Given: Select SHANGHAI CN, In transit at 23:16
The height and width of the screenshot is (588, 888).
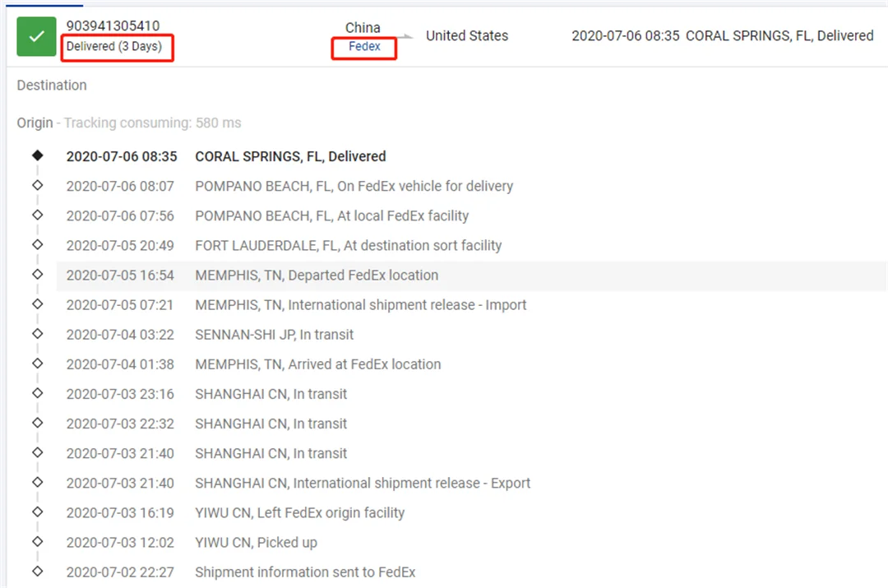Looking at the screenshot, I should point(271,394).
